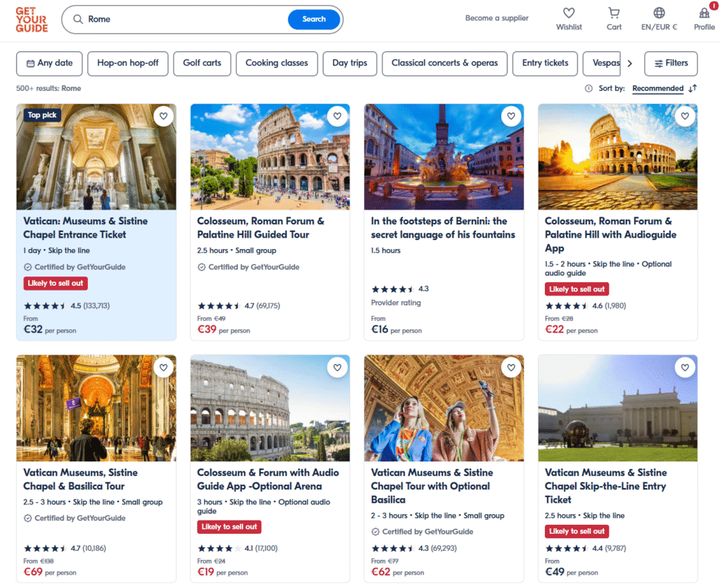720x588 pixels.
Task: Select Classical concerts & operas filter
Action: (444, 63)
